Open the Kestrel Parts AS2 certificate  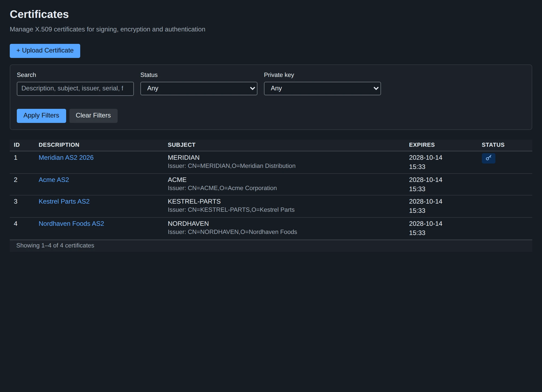(64, 201)
